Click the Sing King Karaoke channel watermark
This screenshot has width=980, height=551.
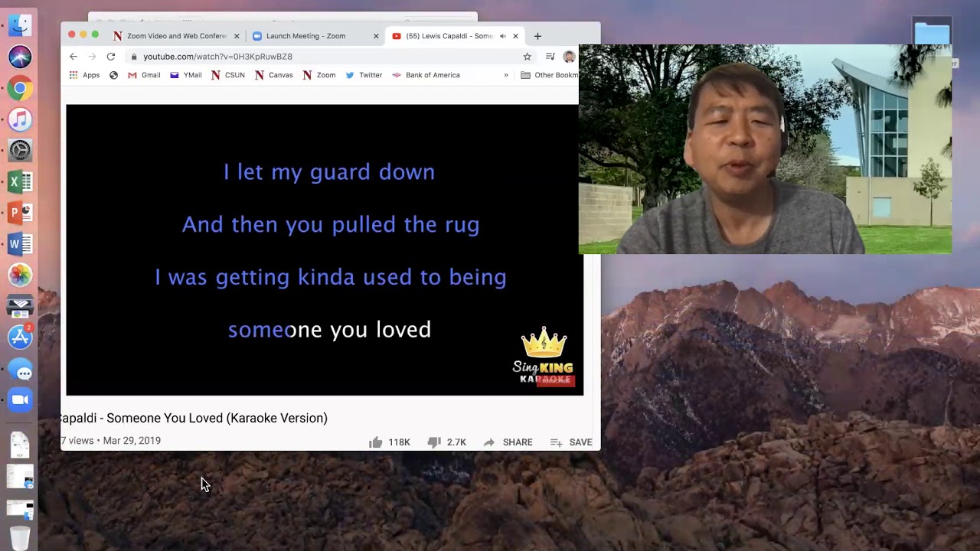pyautogui.click(x=544, y=357)
